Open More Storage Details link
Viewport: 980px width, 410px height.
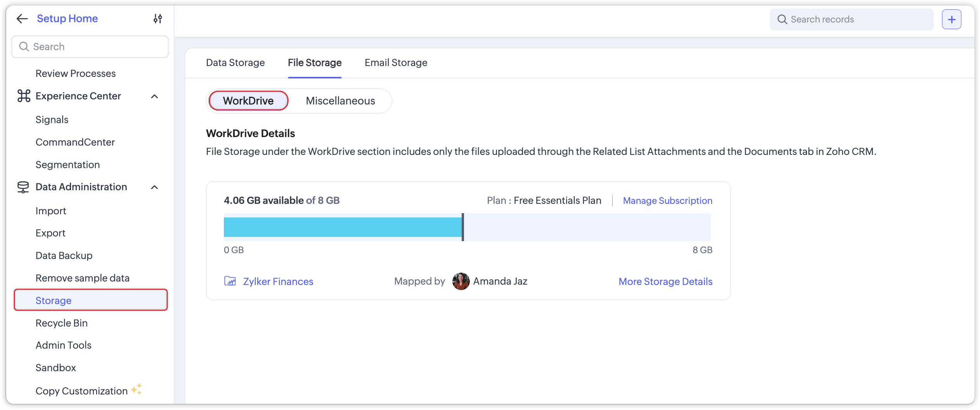coord(665,281)
